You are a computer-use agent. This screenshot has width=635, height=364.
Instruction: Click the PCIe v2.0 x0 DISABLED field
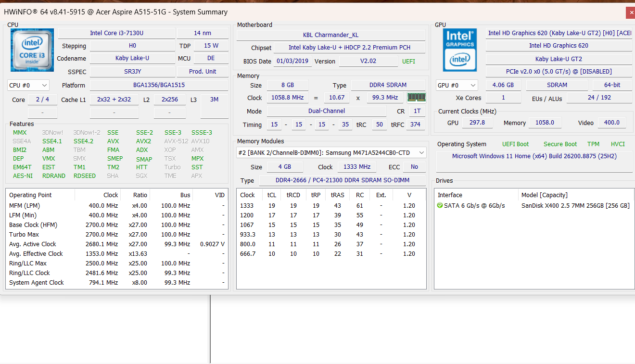pos(559,71)
